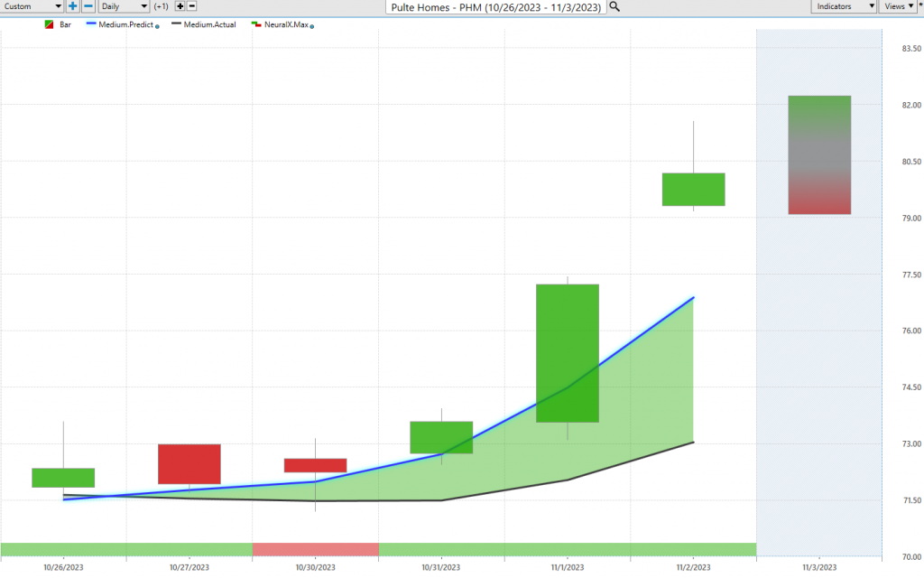
Task: Click the NeuralX.Max legend label
Action: [x=286, y=24]
